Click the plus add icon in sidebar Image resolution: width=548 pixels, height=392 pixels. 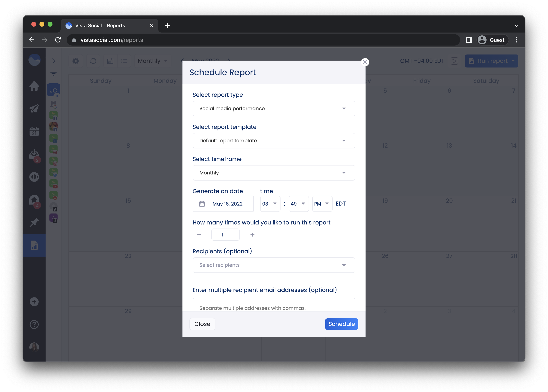point(34,302)
